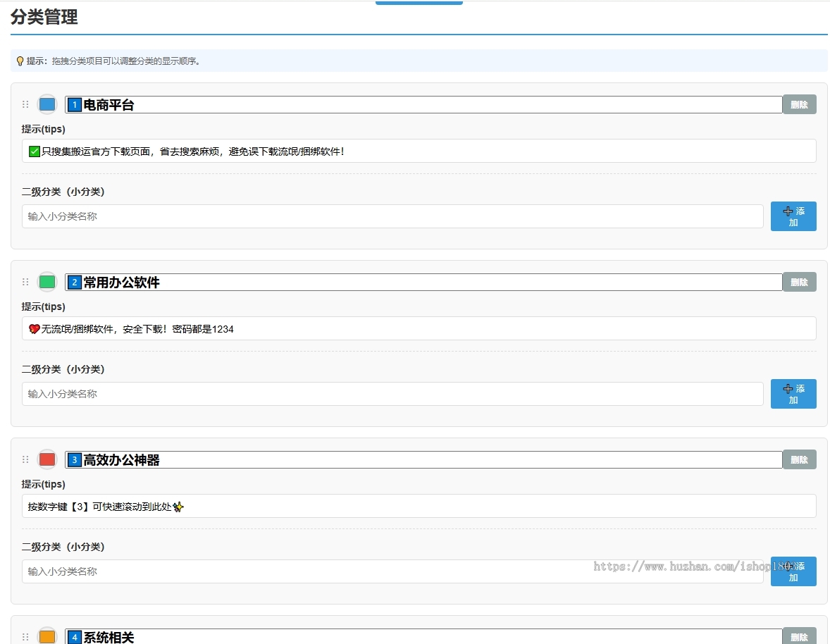The image size is (830, 644).
Task: Add subcategory under 电商平台
Action: [793, 216]
